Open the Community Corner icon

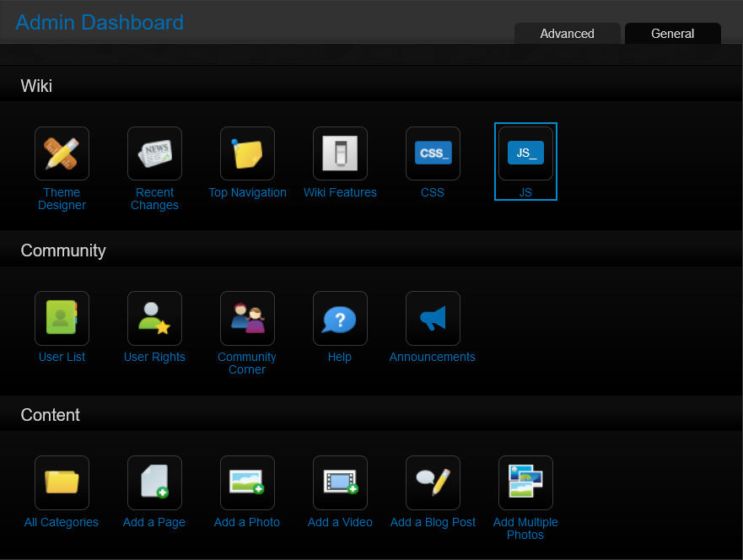(247, 318)
